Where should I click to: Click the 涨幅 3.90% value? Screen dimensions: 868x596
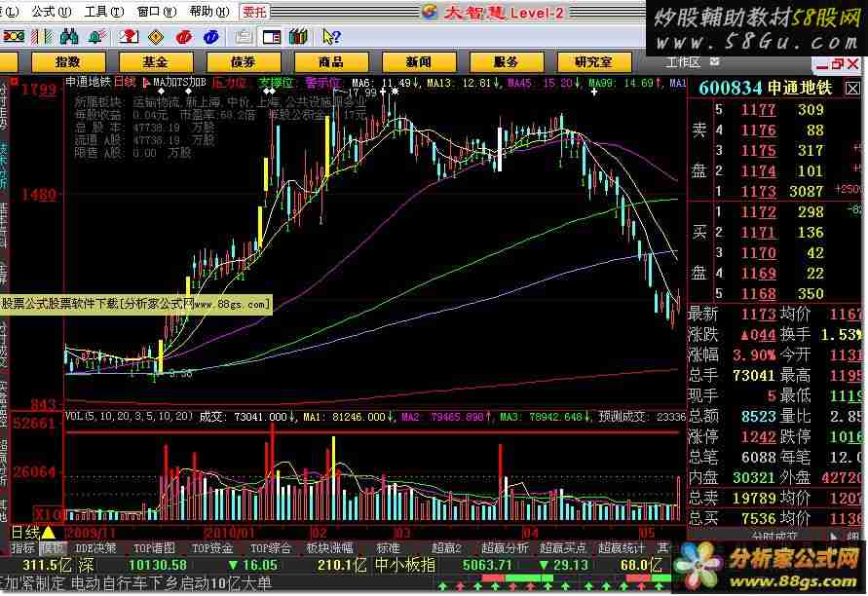click(754, 354)
